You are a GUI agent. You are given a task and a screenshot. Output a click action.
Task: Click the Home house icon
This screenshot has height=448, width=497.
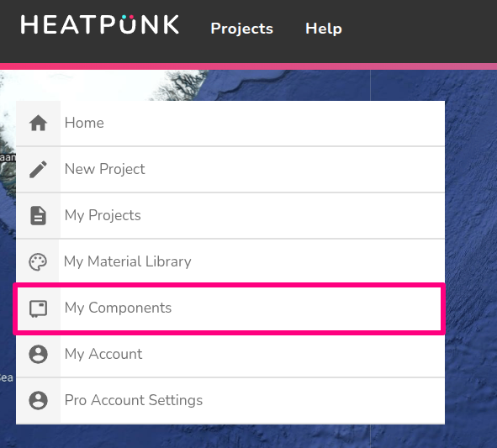(x=39, y=123)
